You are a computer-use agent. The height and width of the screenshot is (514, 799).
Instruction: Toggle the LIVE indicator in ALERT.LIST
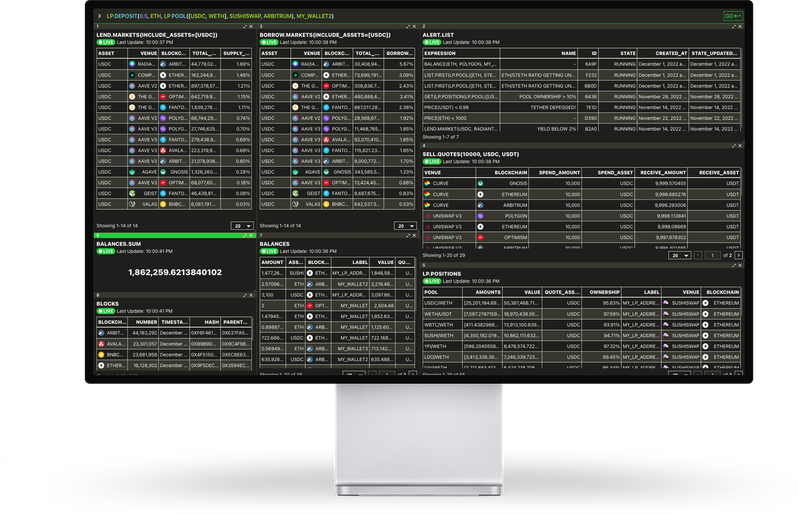pos(432,42)
